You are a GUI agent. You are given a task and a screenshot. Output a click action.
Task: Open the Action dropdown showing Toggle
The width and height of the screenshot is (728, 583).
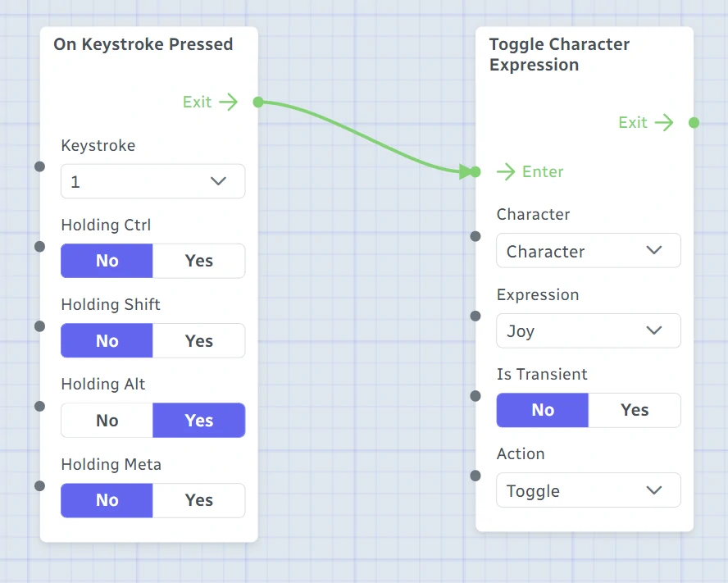click(x=589, y=490)
